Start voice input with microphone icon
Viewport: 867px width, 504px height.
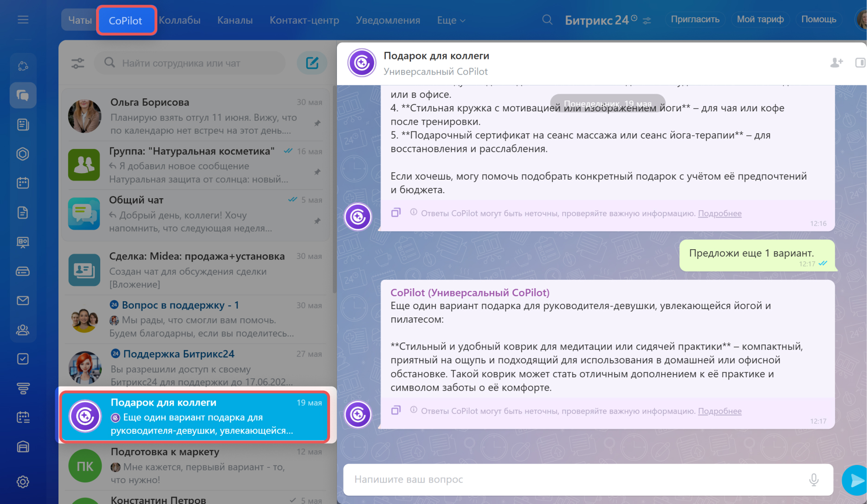click(x=814, y=479)
